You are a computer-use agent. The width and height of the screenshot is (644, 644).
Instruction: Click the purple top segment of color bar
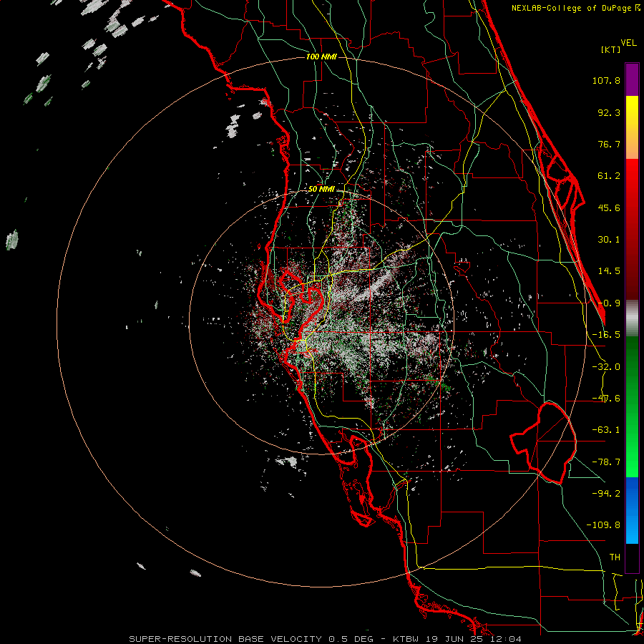632,79
